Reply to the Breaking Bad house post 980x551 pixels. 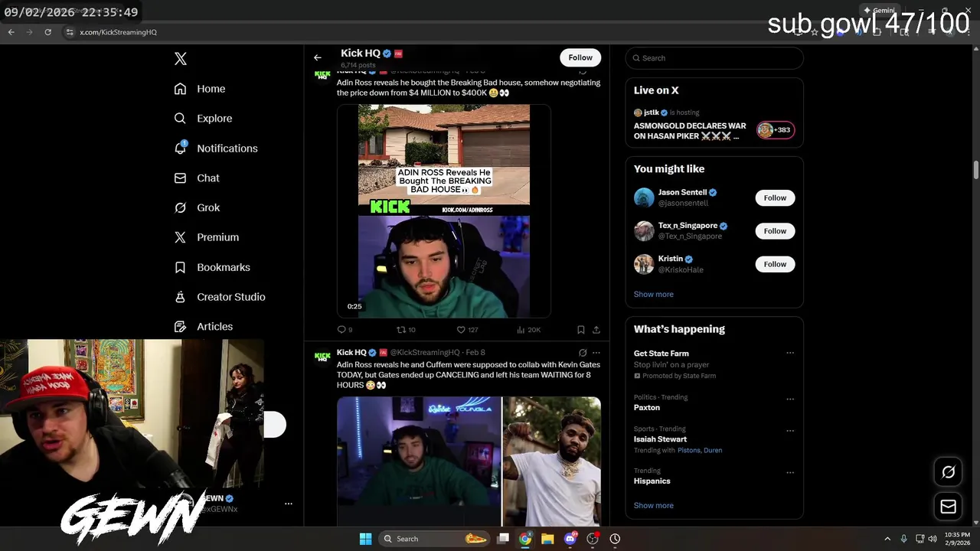click(x=345, y=330)
